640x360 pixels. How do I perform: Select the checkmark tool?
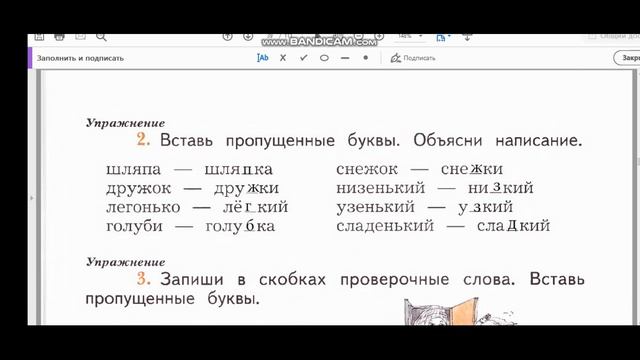303,58
